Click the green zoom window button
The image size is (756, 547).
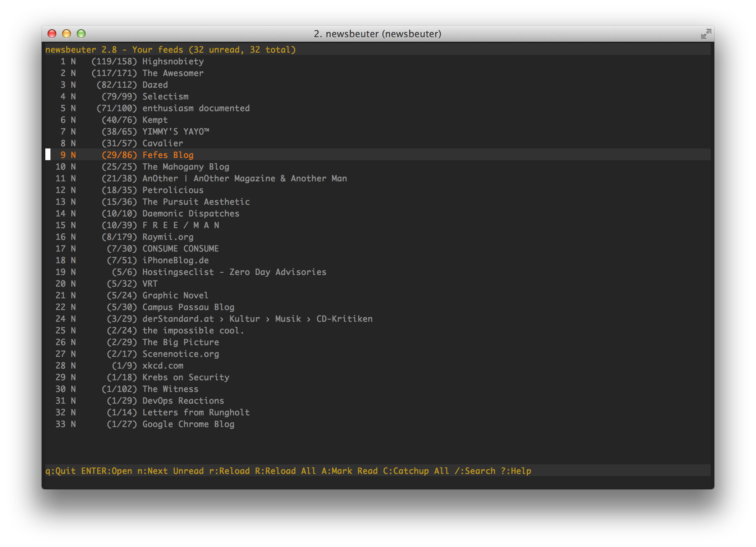coord(81,34)
